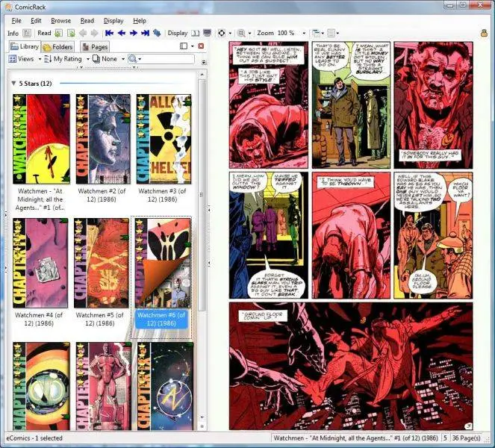Click the highlighted 'Watchmen #6' caption
This screenshot has height=448, width=495.
tap(161, 319)
